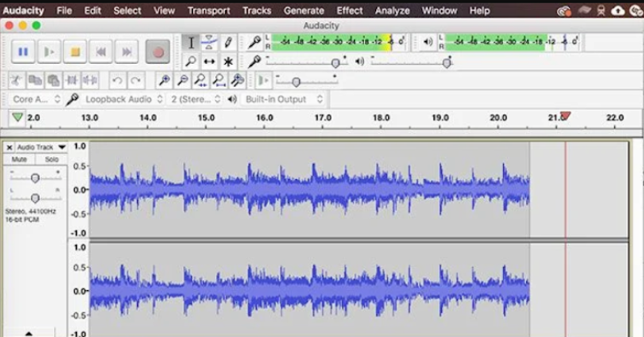Close the Audio Track with X
644x337 pixels.
(x=9, y=147)
